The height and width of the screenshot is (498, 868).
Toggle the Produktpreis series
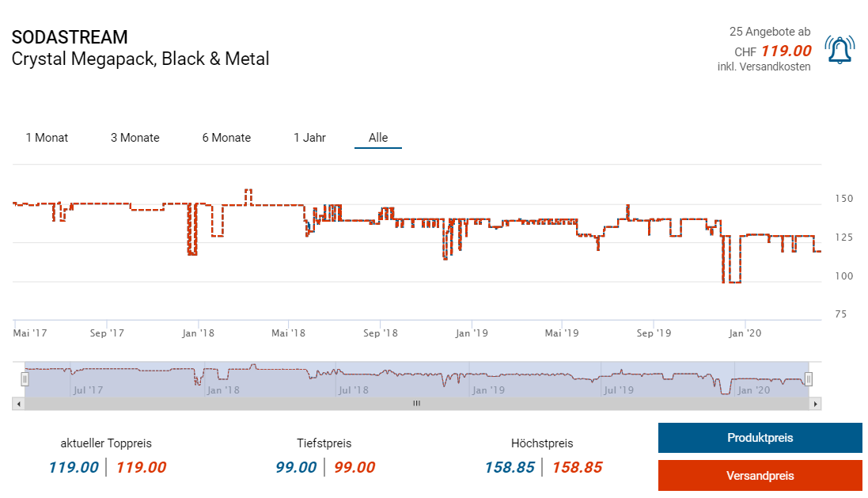click(760, 438)
